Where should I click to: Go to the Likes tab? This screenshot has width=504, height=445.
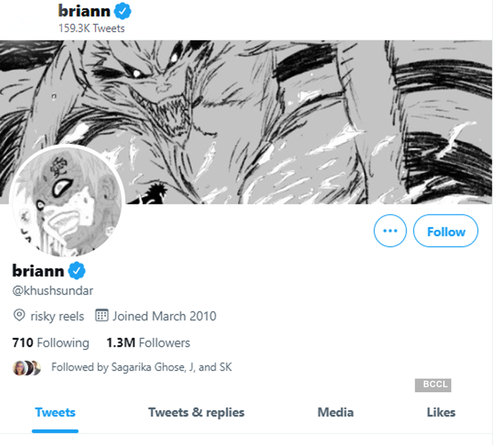pyautogui.click(x=441, y=413)
